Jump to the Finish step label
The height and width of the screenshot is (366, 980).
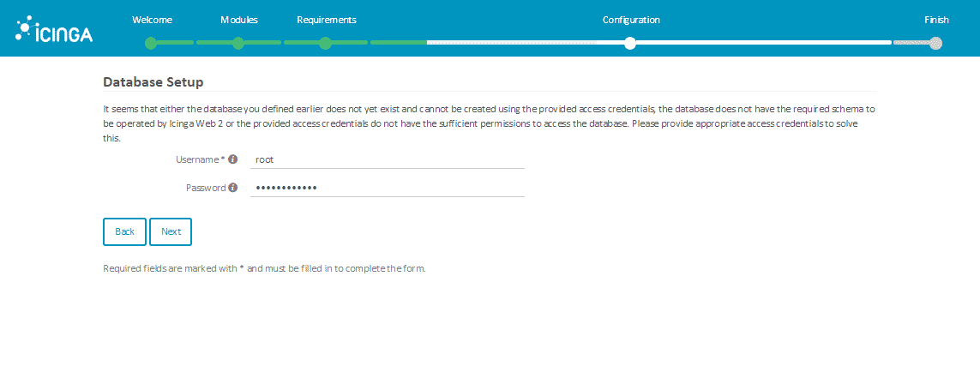936,20
